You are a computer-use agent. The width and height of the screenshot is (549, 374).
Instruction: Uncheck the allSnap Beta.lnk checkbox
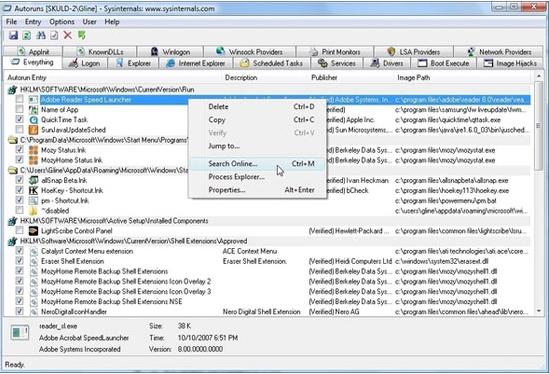click(20, 180)
